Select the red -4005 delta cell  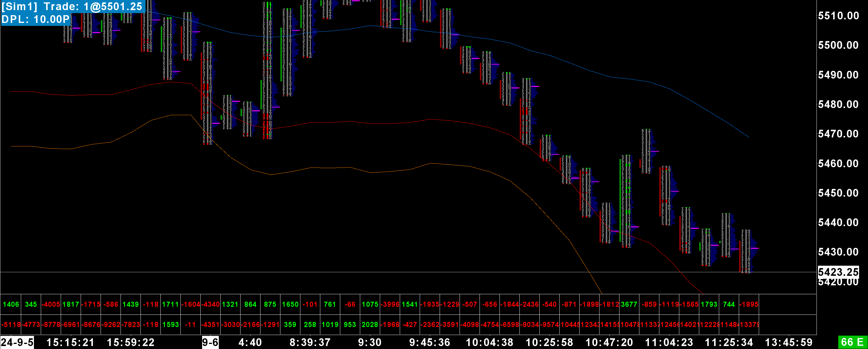[x=51, y=304]
